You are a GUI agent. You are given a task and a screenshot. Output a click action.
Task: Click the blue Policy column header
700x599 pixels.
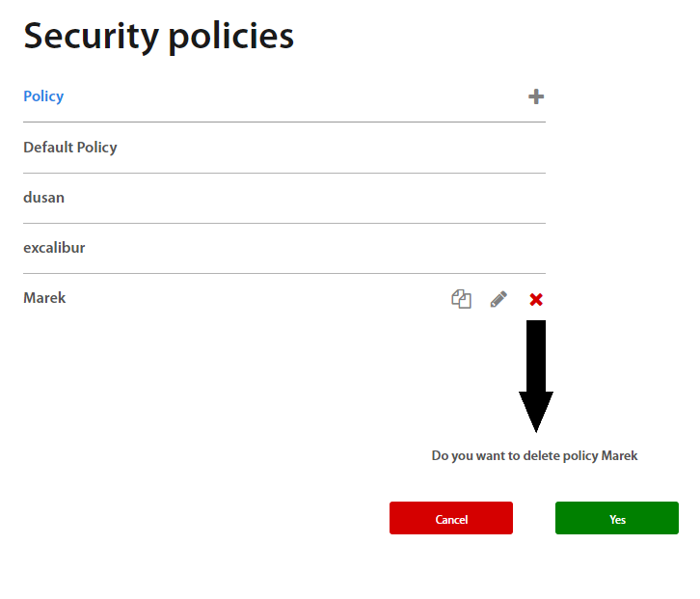tap(43, 96)
